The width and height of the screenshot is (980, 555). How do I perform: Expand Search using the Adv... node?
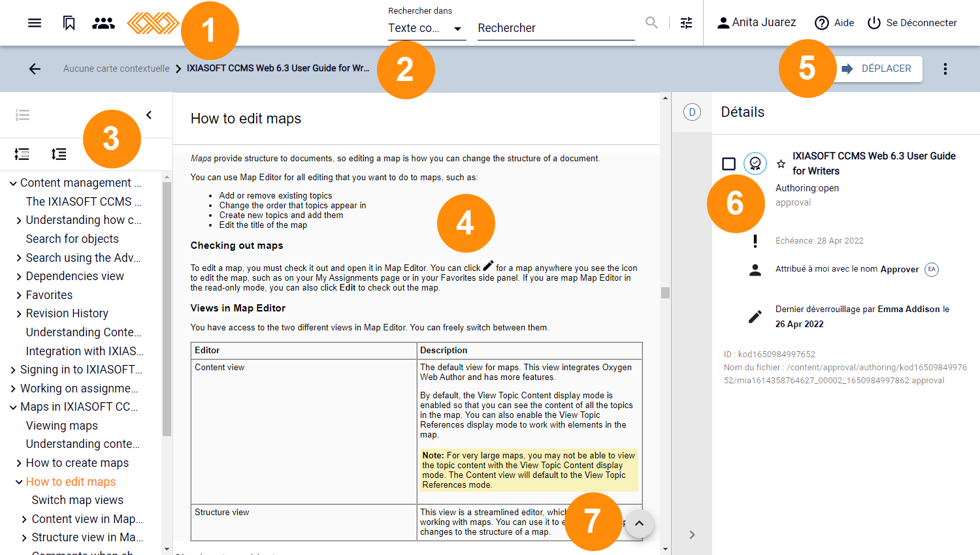(19, 258)
